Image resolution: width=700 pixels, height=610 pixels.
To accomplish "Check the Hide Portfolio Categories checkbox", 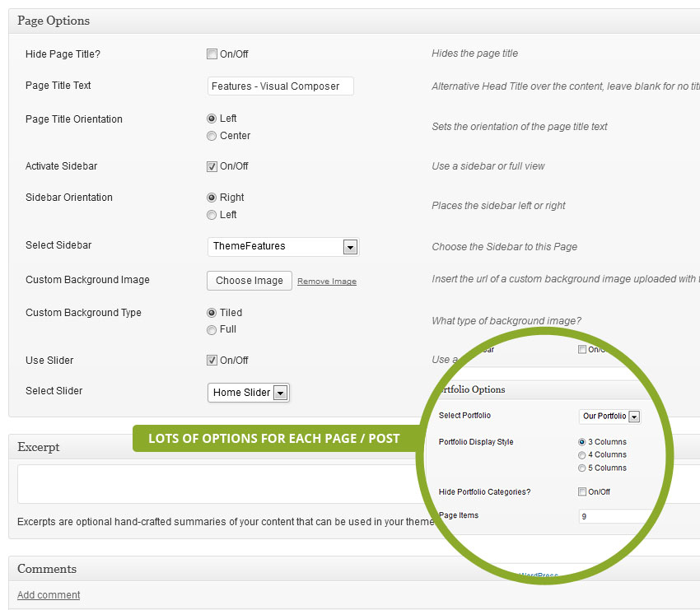I will [582, 492].
